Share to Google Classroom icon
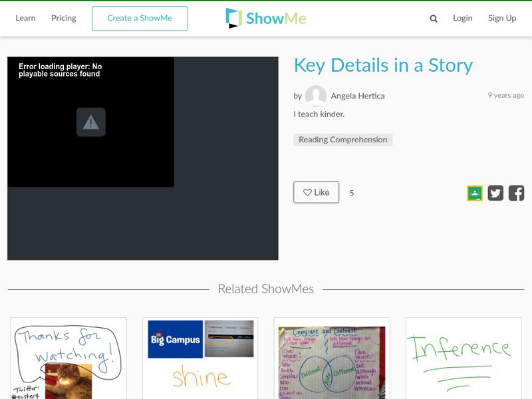This screenshot has width=532, height=399. click(475, 193)
